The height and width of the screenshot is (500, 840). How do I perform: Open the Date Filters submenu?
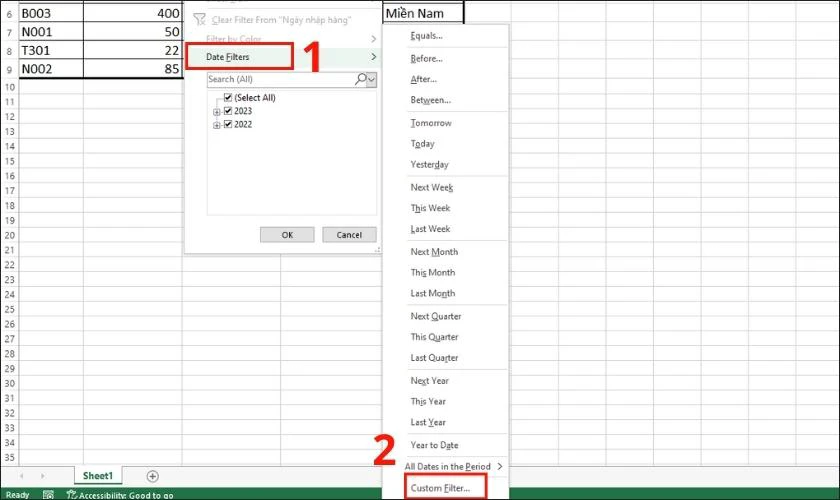tap(282, 57)
